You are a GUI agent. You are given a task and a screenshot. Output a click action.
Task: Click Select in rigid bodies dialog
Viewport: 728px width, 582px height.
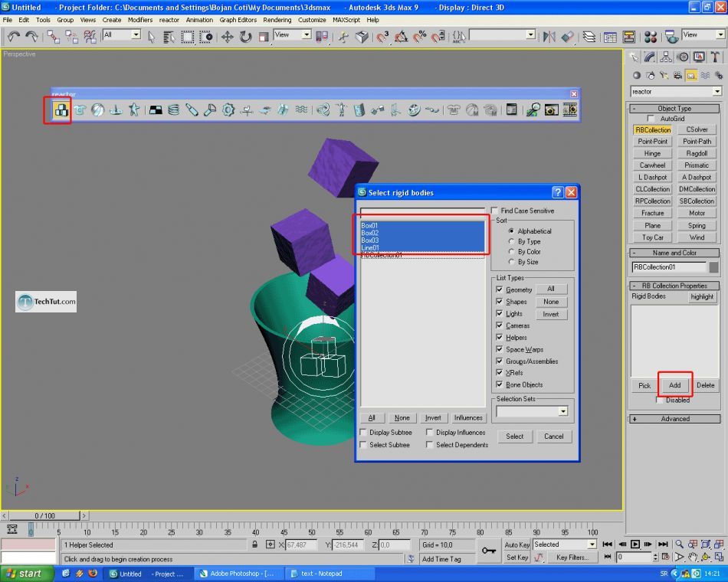tap(514, 436)
